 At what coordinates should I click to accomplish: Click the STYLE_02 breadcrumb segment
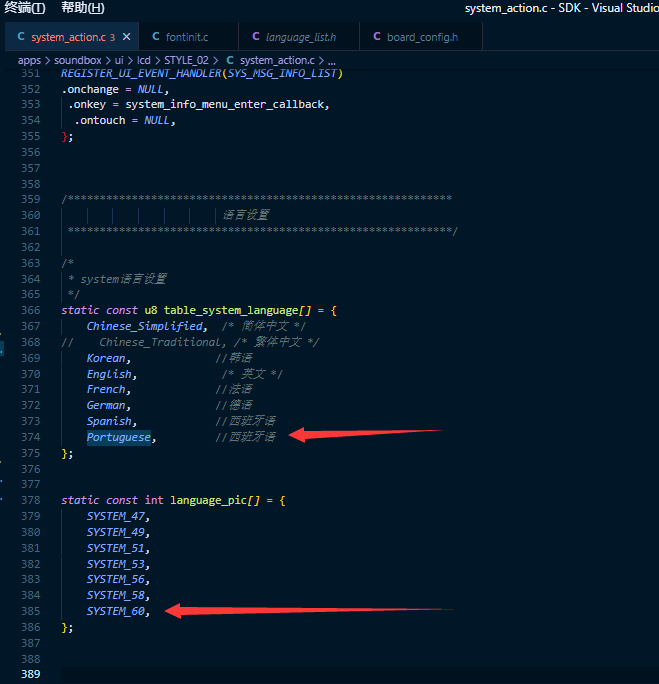point(186,61)
